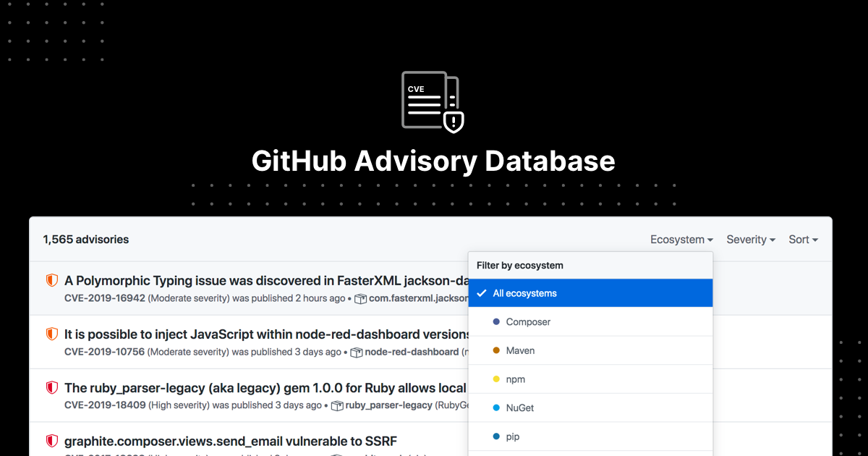This screenshot has width=868, height=456.
Task: Select the Composer ecosystem filter
Action: 528,321
